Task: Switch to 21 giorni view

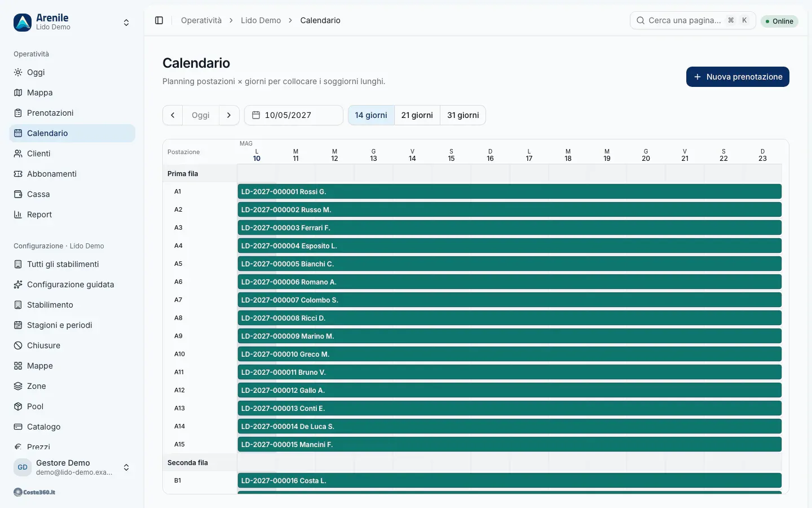Action: click(417, 115)
